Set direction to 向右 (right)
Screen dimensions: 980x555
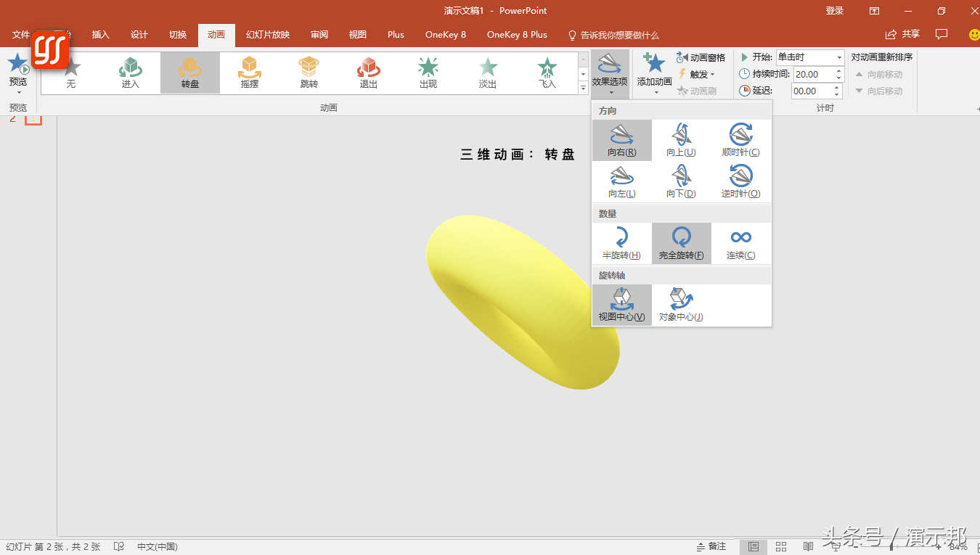tap(622, 140)
